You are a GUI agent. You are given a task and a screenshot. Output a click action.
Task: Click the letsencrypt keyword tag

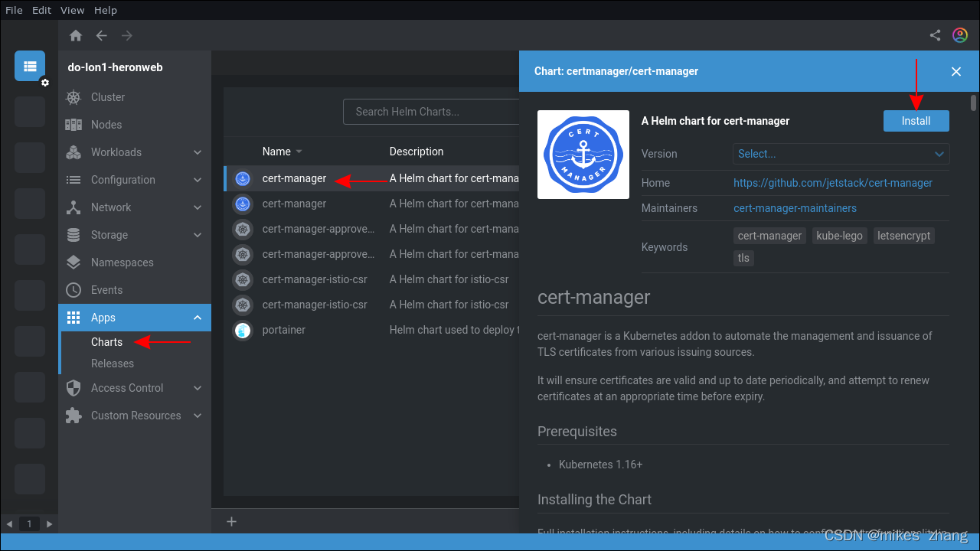point(904,236)
